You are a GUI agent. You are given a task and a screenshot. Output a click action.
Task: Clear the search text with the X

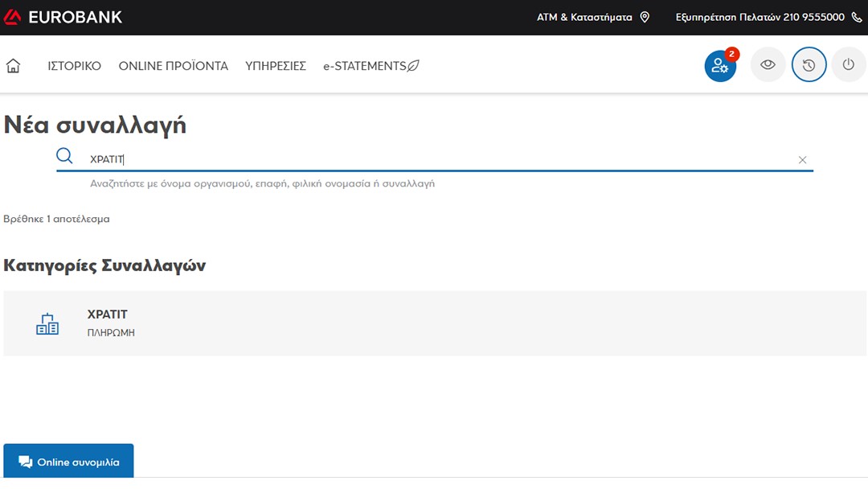pyautogui.click(x=802, y=160)
